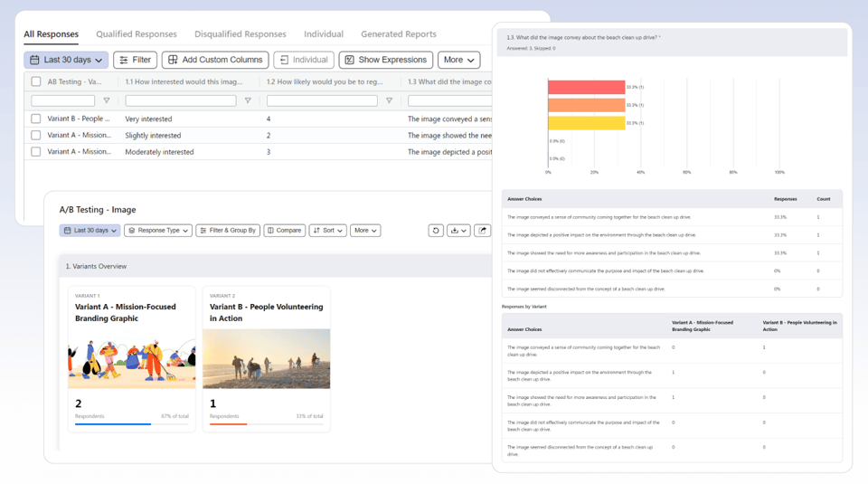Toggle the select-all checkbox in table header
This screenshot has height=484, width=868.
[x=36, y=81]
